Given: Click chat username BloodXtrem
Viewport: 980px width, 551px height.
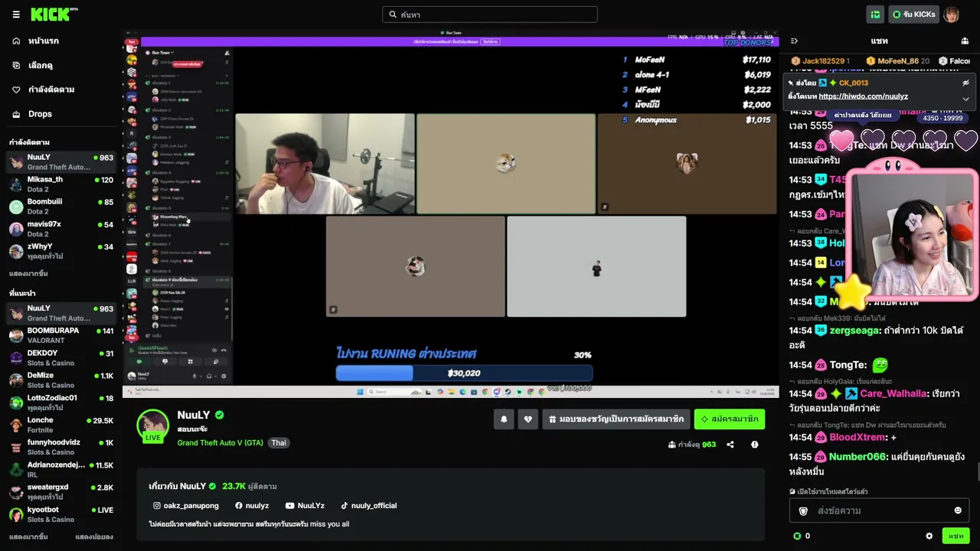Looking at the screenshot, I should tap(857, 438).
